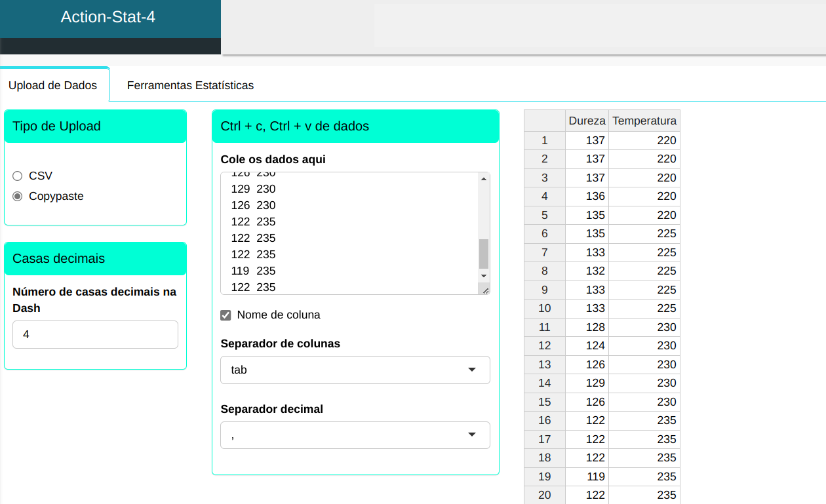Click the decimal places number field
Viewport: 826px width, 504px height.
[x=95, y=334]
